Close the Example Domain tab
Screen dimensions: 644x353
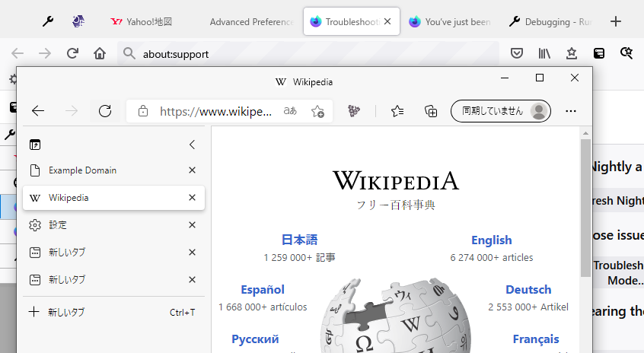(192, 170)
